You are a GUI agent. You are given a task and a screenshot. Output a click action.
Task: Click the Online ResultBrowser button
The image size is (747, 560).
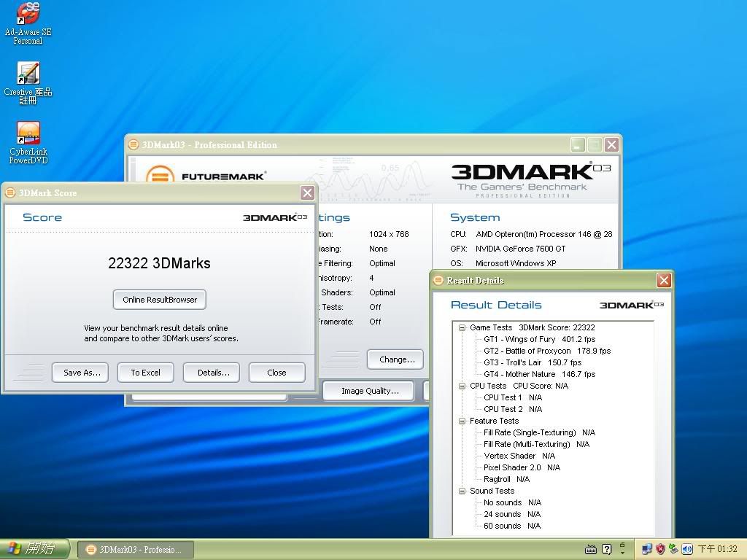click(160, 300)
